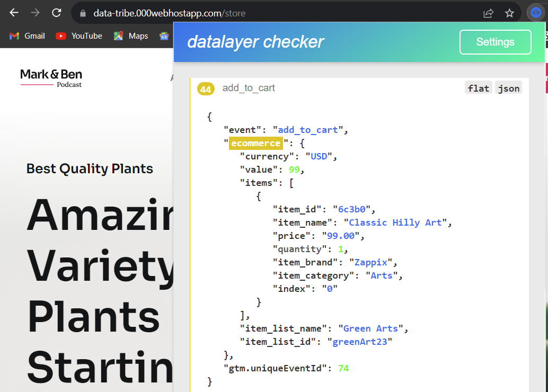Screen dimensions: 548x392
Task: Bookmark this page with the star icon
Action: (509, 13)
